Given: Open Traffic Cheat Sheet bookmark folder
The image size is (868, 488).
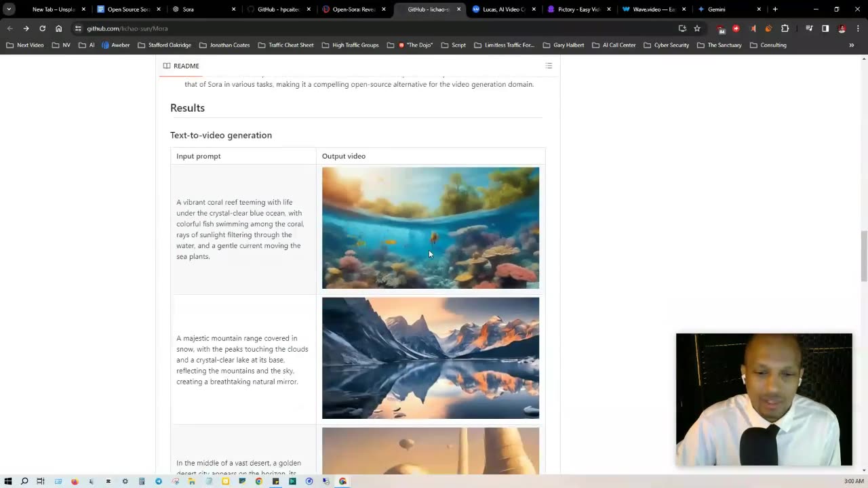Looking at the screenshot, I should coord(285,45).
